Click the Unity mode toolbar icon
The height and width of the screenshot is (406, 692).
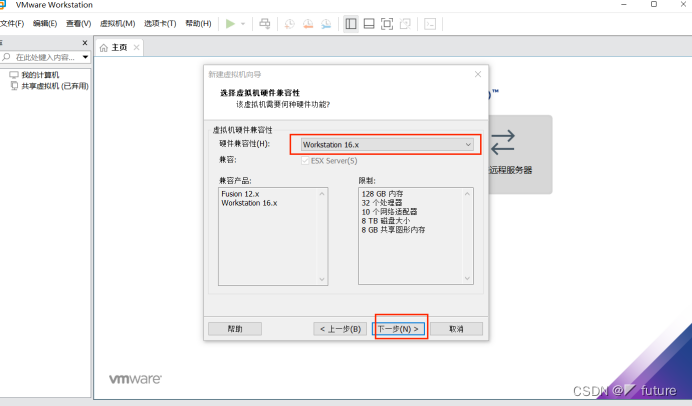tap(405, 24)
